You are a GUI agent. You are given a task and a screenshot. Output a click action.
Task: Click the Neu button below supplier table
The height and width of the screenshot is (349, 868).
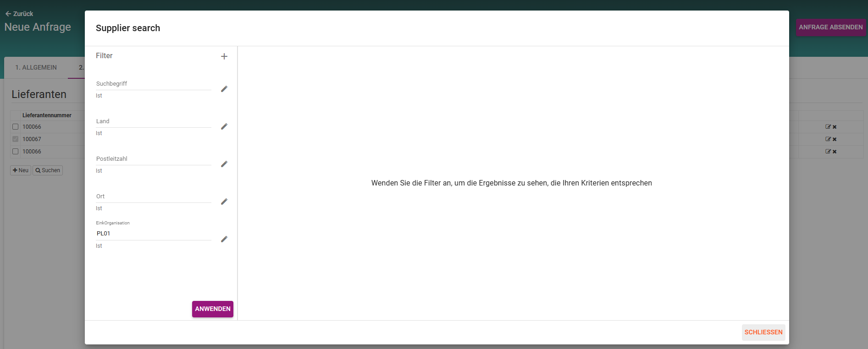click(21, 170)
